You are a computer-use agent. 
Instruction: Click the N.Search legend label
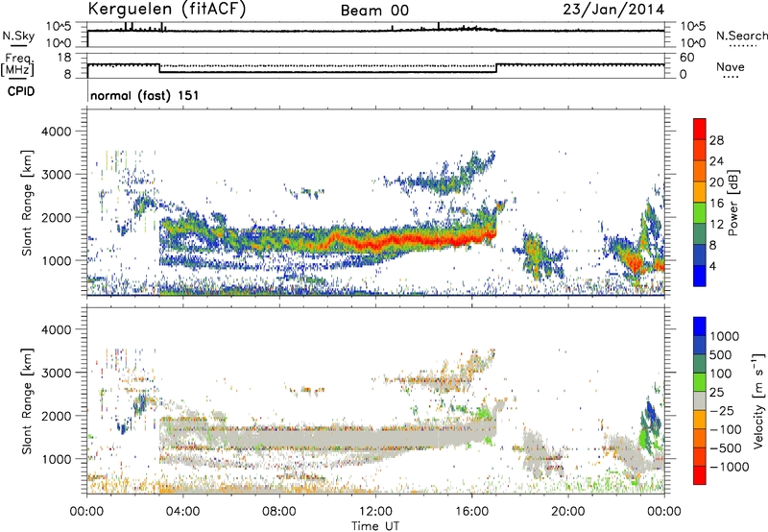(x=742, y=36)
